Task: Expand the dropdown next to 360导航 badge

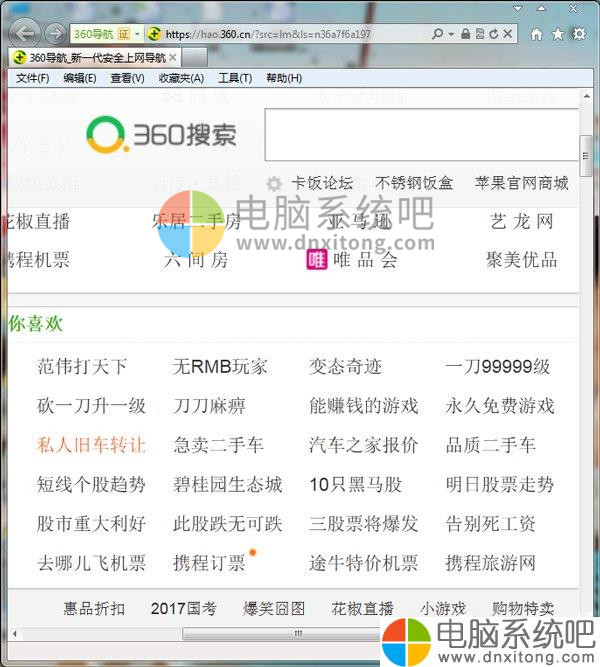Action: 137,34
